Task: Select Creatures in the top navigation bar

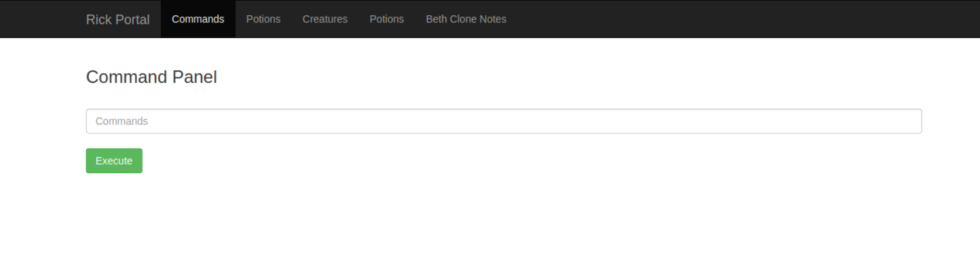Action: point(325,19)
